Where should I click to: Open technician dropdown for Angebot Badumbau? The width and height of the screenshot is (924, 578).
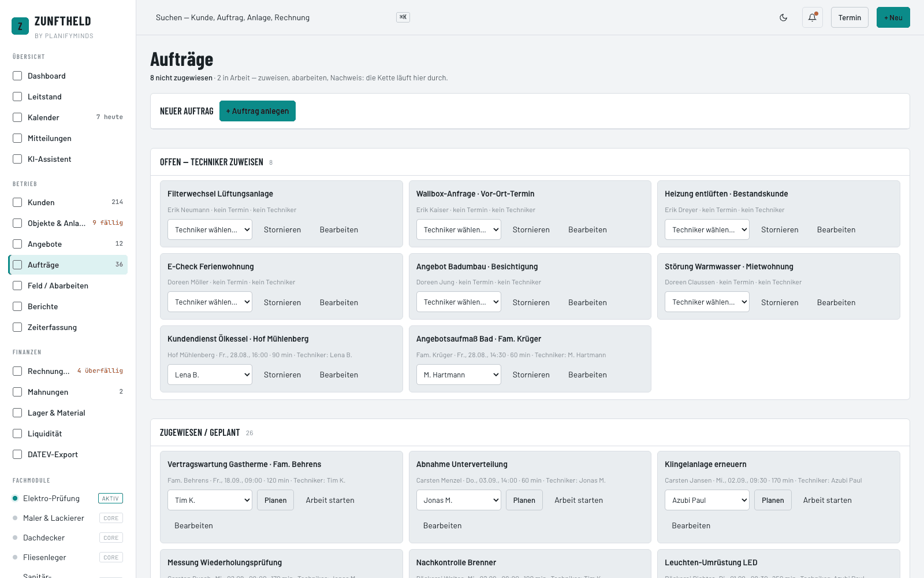[459, 302]
